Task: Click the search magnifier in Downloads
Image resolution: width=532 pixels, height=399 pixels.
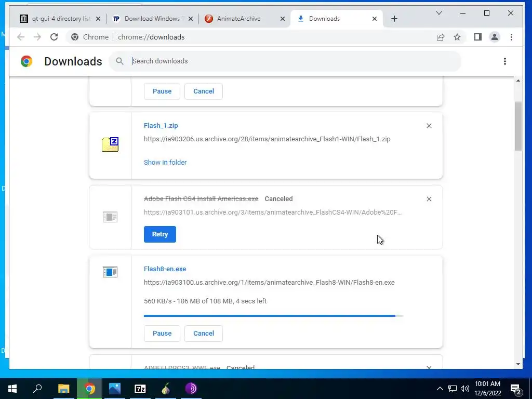Action: [119, 61]
